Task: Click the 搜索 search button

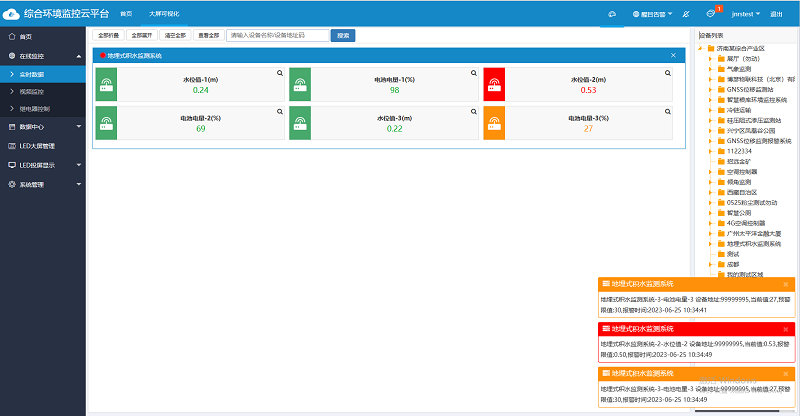Action: click(x=343, y=35)
